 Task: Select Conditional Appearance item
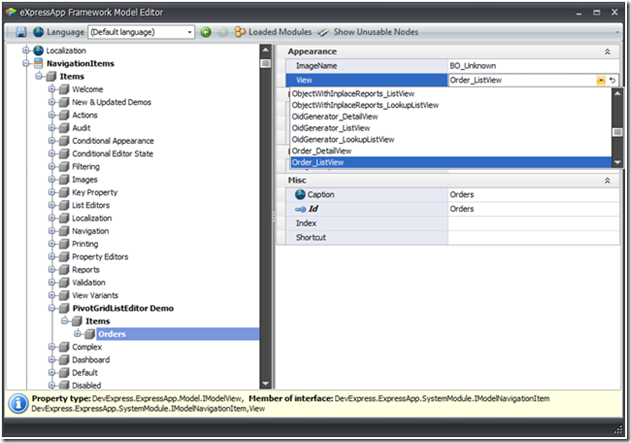click(113, 140)
